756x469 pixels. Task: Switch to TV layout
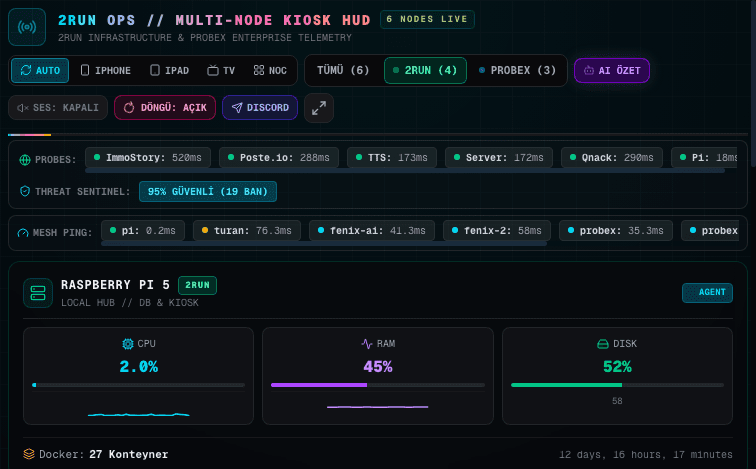pyautogui.click(x=221, y=70)
